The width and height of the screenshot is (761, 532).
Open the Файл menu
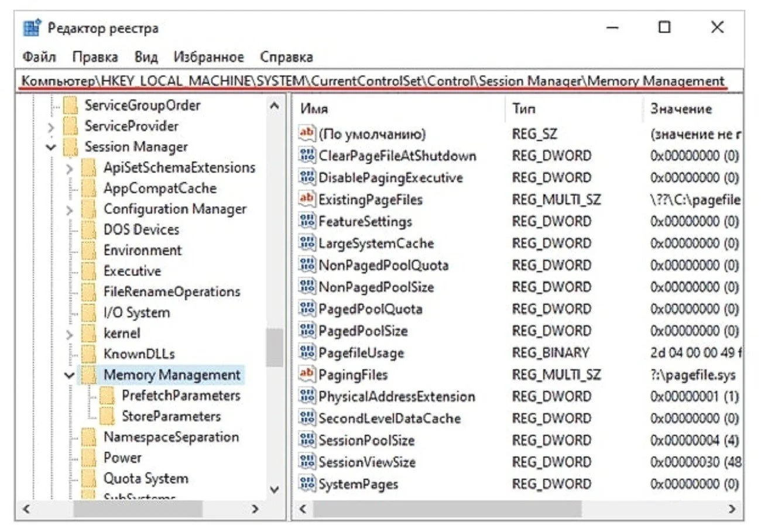coord(39,57)
